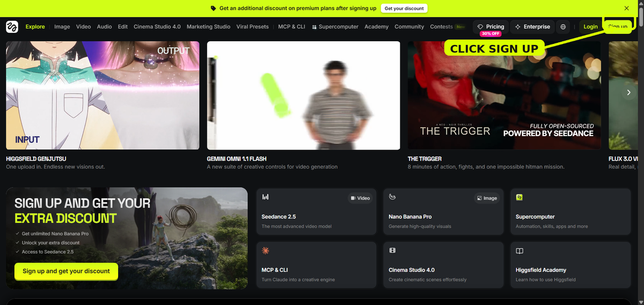Click the FLUX 3.0 title at right edge
Viewport: 644px width, 305px height.
(x=623, y=159)
